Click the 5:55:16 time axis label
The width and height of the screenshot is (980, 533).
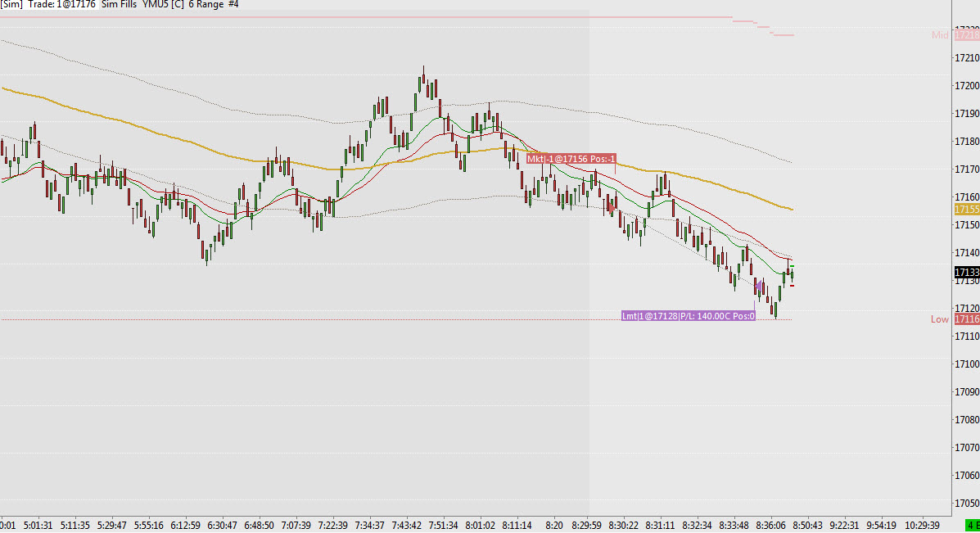click(x=149, y=526)
